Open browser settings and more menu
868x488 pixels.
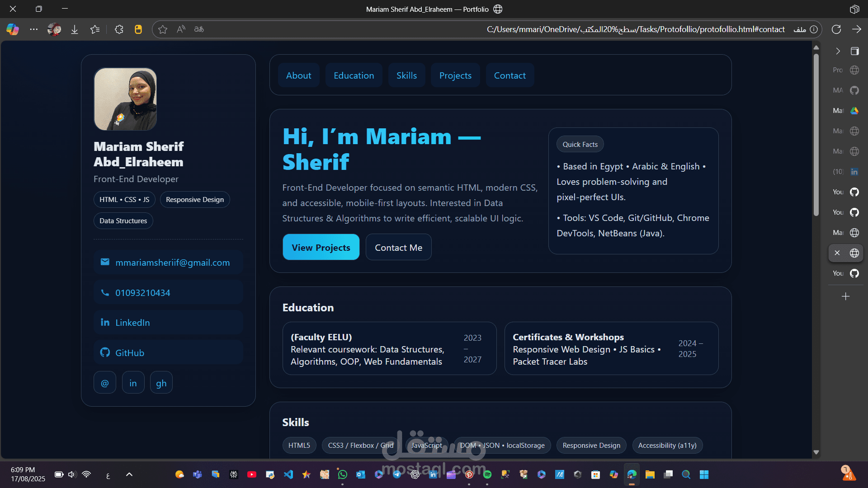pyautogui.click(x=34, y=29)
